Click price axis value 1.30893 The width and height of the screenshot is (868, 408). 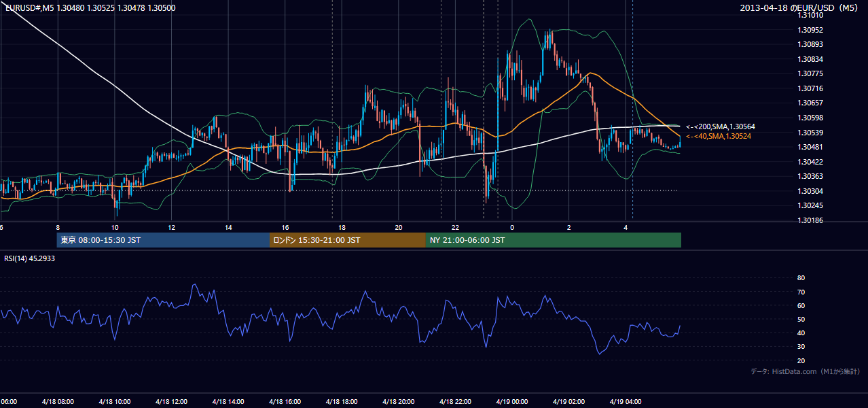[x=810, y=44]
